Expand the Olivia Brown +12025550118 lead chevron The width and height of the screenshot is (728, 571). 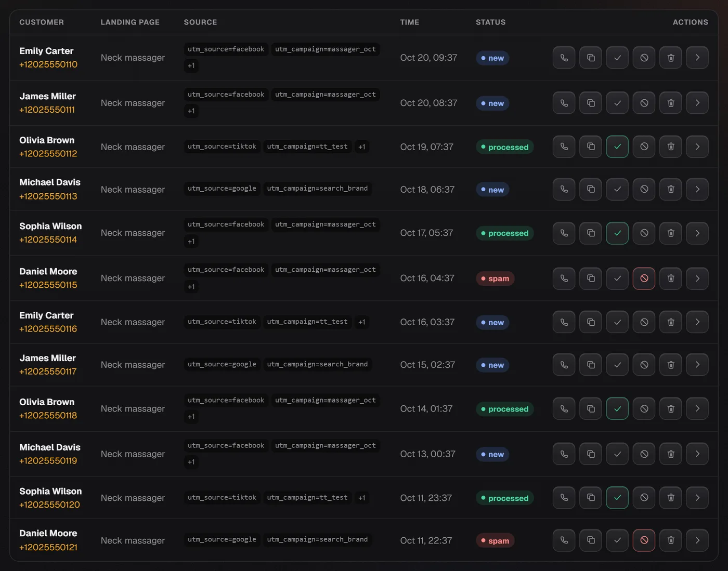(697, 409)
